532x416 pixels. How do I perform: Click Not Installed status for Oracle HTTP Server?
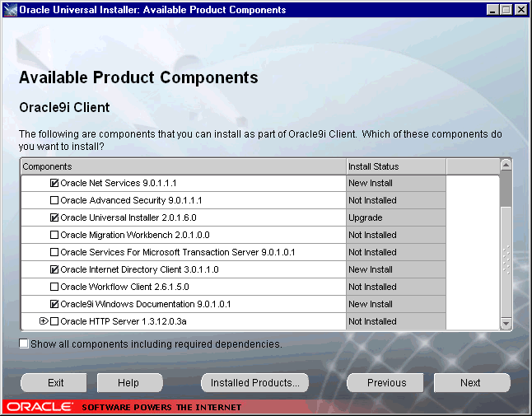396,321
